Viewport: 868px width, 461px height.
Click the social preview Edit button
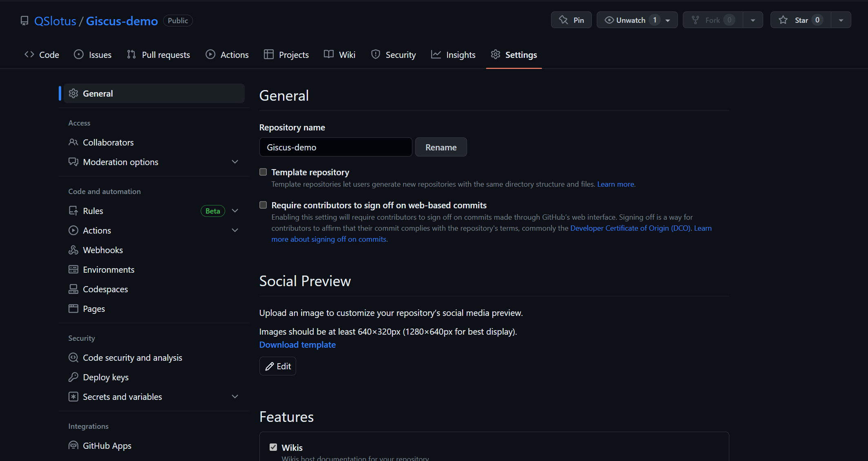pos(278,366)
